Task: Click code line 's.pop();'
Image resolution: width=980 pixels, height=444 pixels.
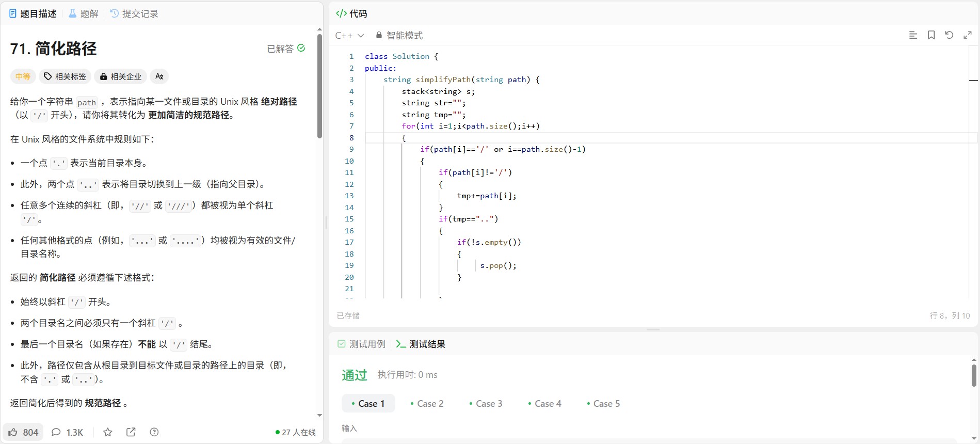Action: click(x=498, y=265)
